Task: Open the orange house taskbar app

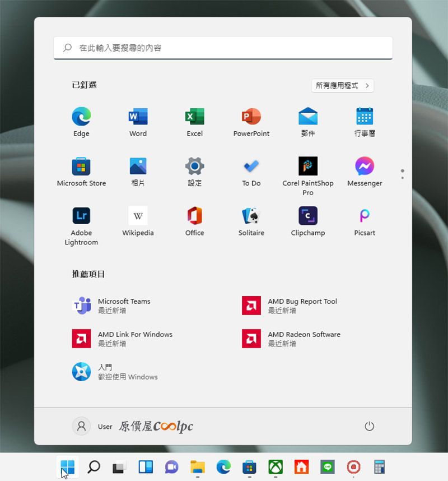Action: click(301, 467)
